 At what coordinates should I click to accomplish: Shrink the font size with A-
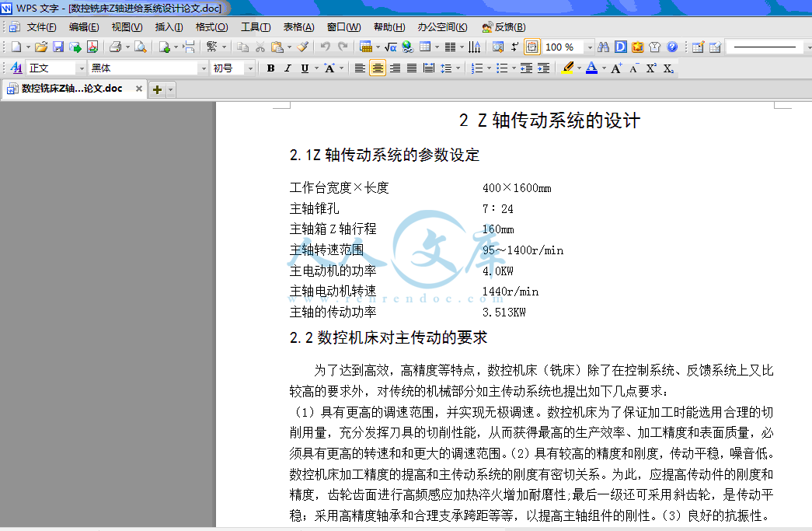pyautogui.click(x=634, y=68)
